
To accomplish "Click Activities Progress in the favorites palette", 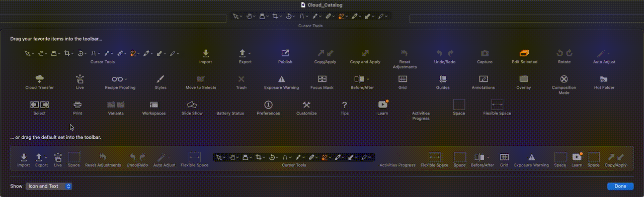I will pyautogui.click(x=421, y=116).
